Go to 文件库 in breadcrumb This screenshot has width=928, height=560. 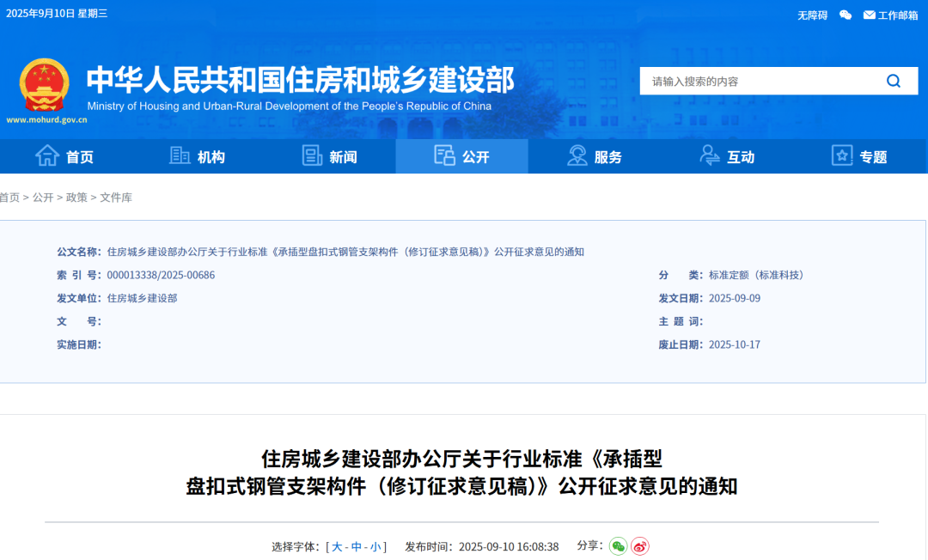click(x=116, y=198)
